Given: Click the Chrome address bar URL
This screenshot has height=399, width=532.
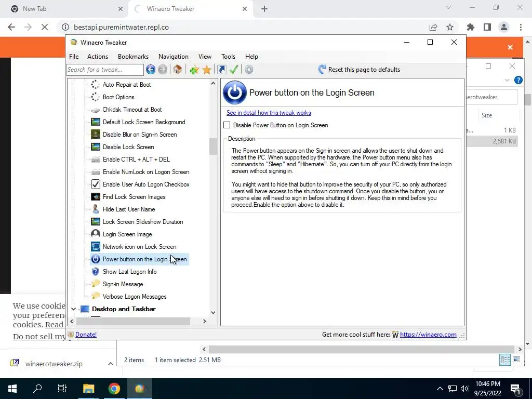Looking at the screenshot, I should click(121, 27).
